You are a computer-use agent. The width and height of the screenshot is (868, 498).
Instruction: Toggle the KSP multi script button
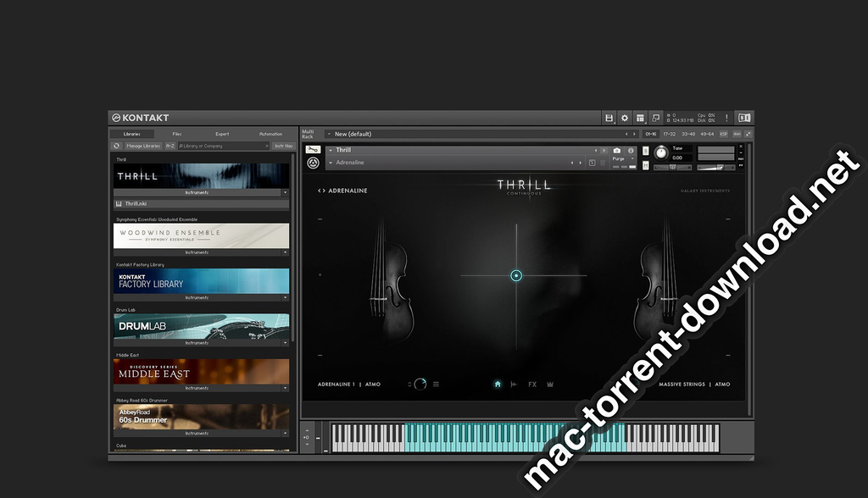pyautogui.click(x=724, y=134)
